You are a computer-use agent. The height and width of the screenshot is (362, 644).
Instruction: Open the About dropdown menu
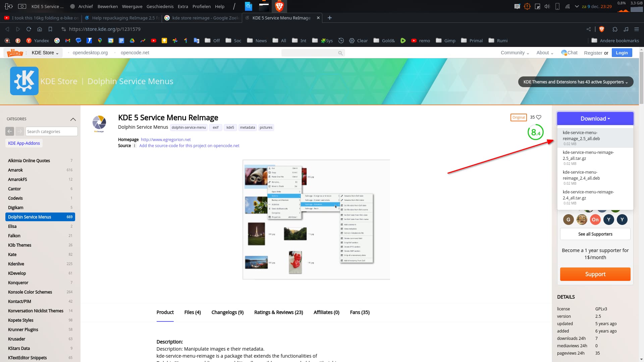pyautogui.click(x=545, y=53)
